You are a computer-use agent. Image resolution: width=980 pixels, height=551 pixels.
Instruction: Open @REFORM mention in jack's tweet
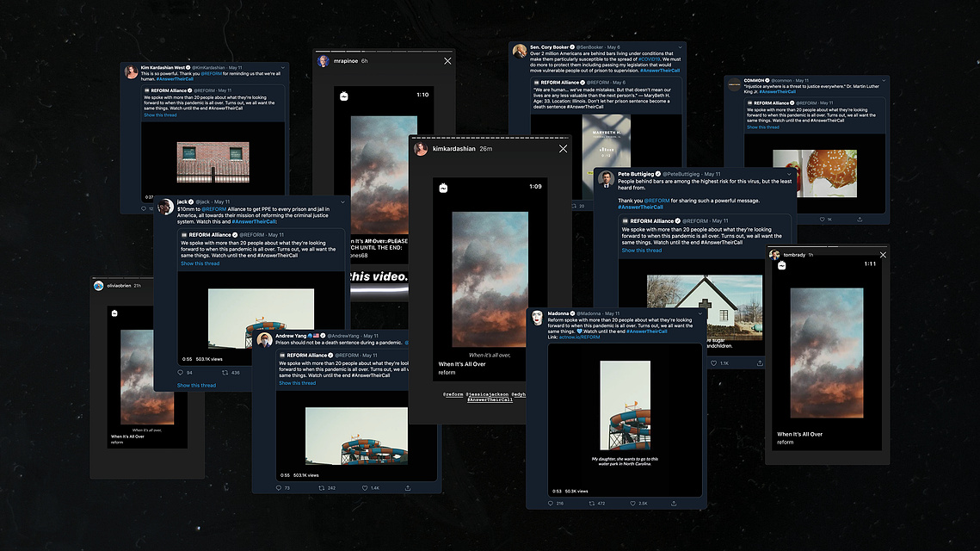tap(213, 209)
